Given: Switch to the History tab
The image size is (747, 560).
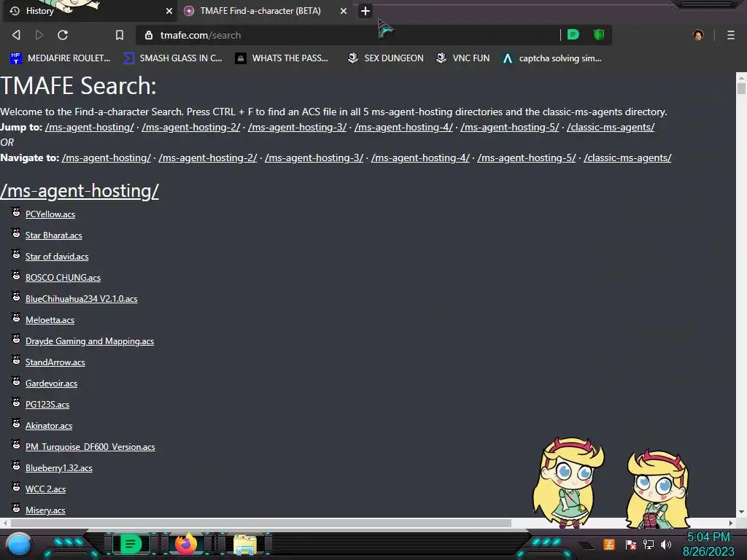Looking at the screenshot, I should tap(89, 11).
